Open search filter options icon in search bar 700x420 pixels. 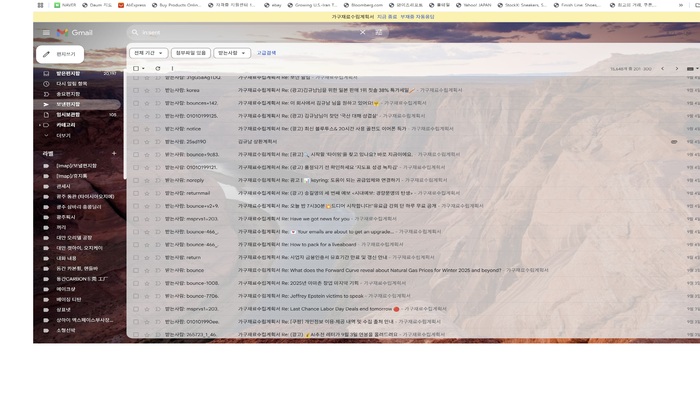point(379,32)
